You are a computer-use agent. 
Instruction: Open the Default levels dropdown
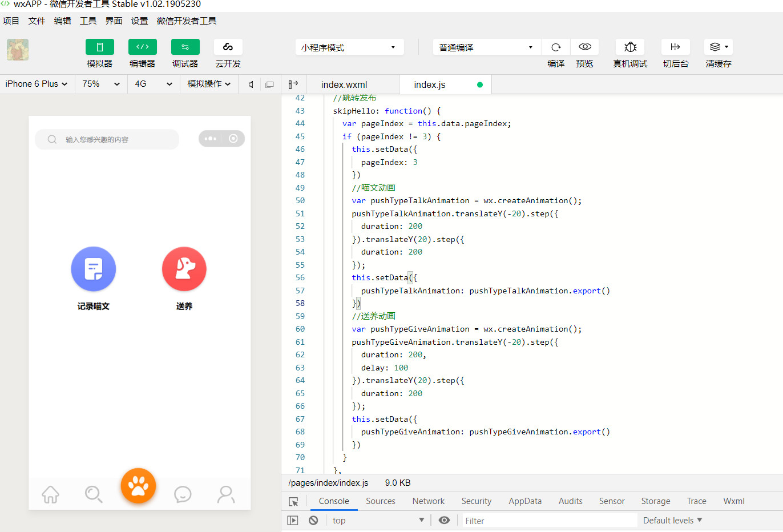coord(672,521)
